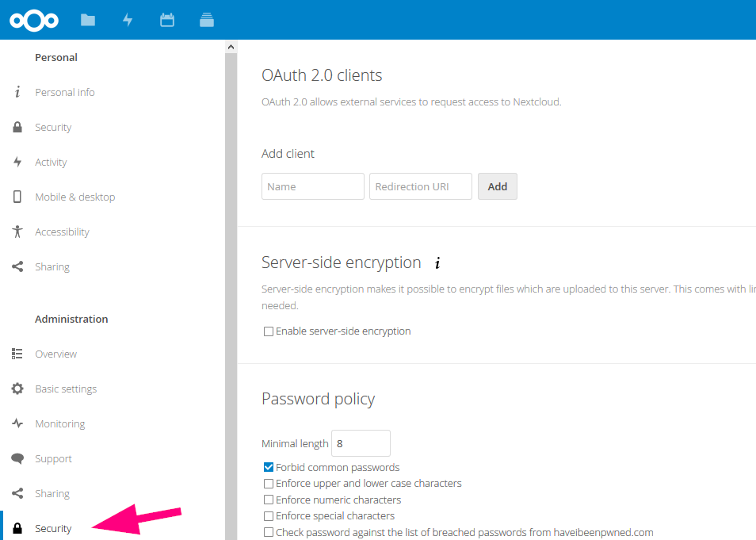Open the Deck app from top bar
Image resolution: width=756 pixels, height=540 pixels.
click(x=207, y=20)
